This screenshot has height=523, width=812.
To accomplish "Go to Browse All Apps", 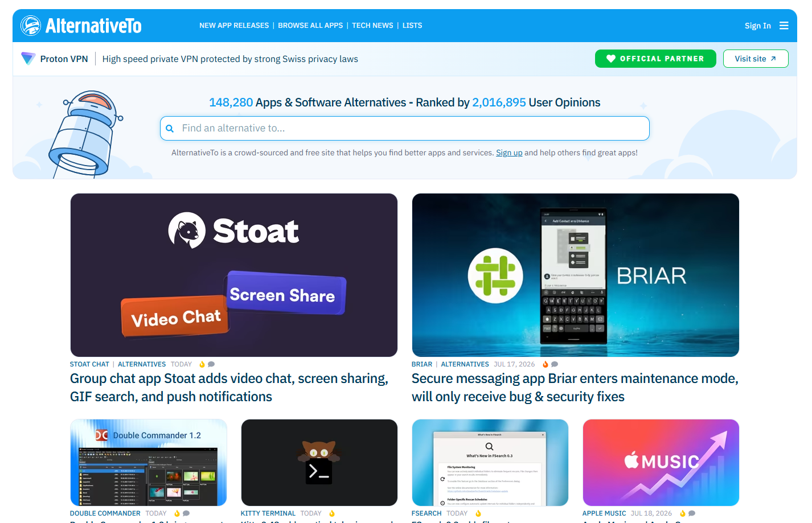I will pyautogui.click(x=310, y=26).
